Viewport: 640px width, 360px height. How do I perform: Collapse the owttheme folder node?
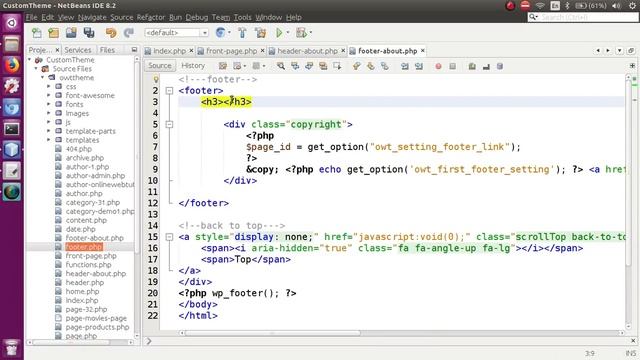[42, 78]
